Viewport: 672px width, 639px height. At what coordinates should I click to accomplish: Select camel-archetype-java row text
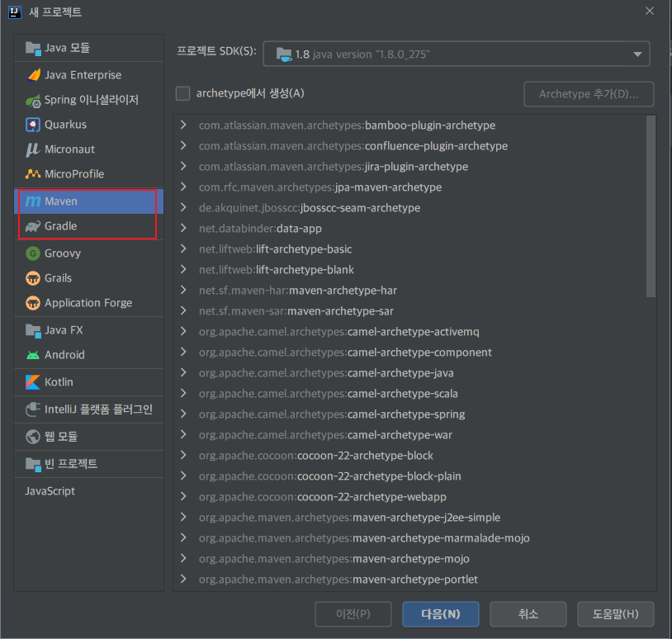[326, 373]
